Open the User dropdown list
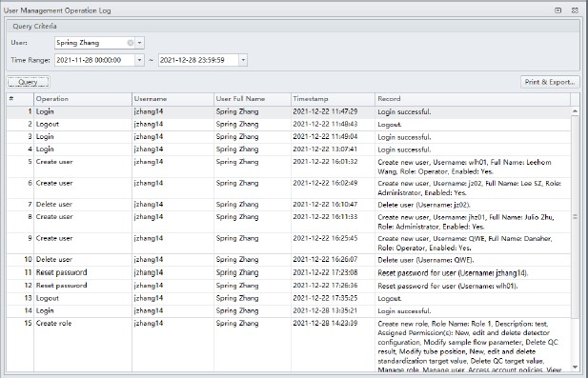 139,43
